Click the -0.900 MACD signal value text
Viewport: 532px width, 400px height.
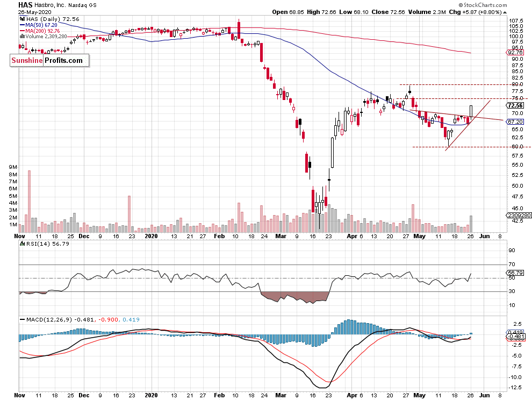[x=109, y=319]
